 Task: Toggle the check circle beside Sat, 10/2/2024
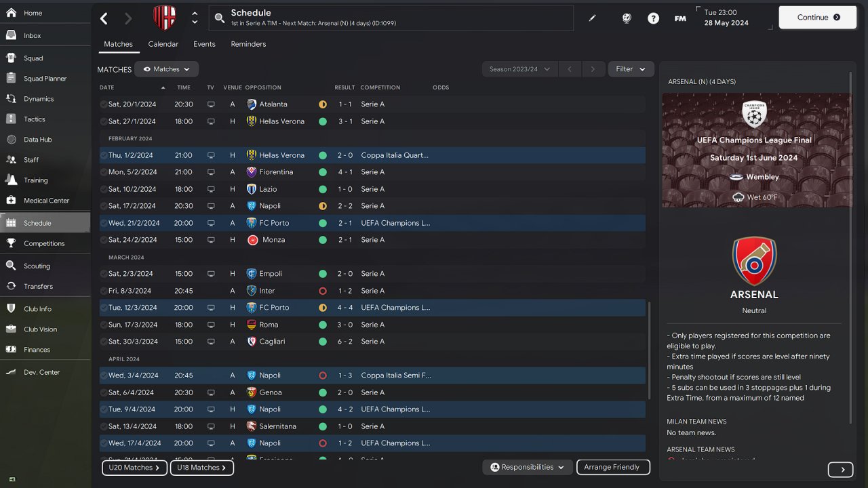104,189
